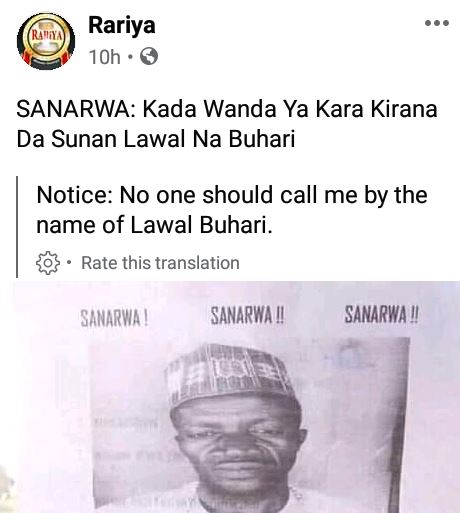Click the 10h post timestamp
The image size is (460, 513).
pyautogui.click(x=104, y=57)
